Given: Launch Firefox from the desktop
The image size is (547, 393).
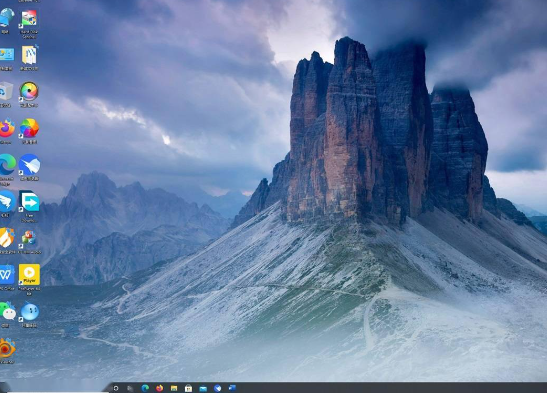Looking at the screenshot, I should (7, 128).
